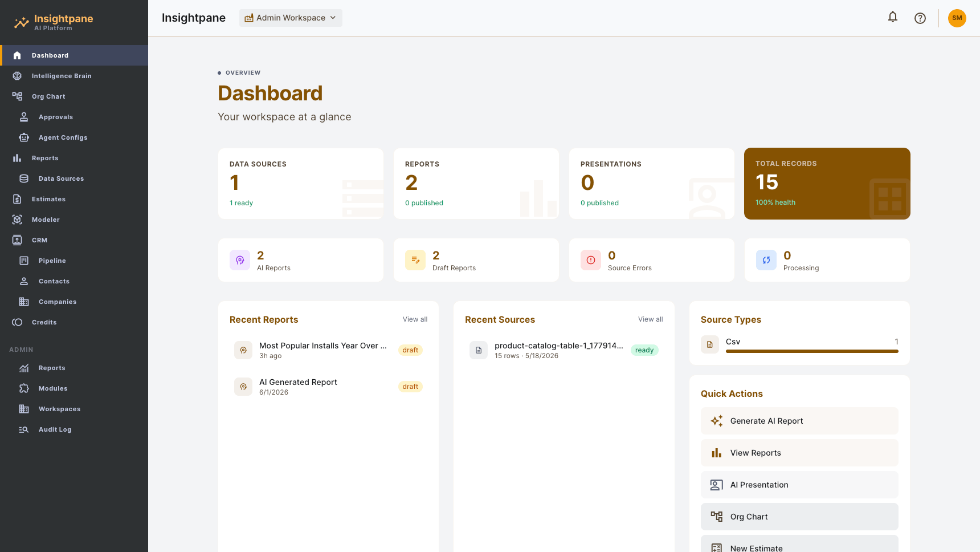This screenshot has width=980, height=552.
Task: Click draft badge on AI Generated Report
Action: (x=410, y=387)
